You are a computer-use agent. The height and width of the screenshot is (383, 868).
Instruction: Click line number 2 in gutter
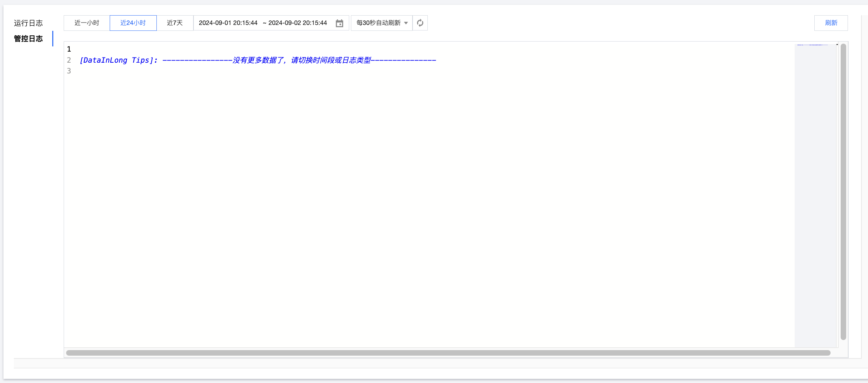[x=69, y=60]
